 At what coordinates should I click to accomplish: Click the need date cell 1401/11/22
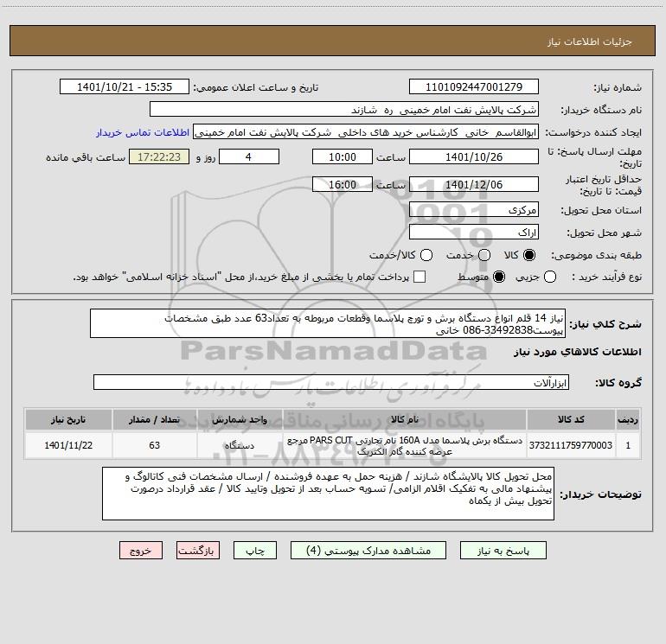click(68, 445)
